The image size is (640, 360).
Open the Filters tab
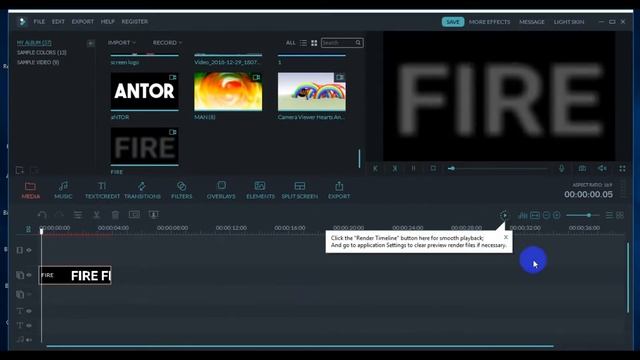tap(181, 190)
